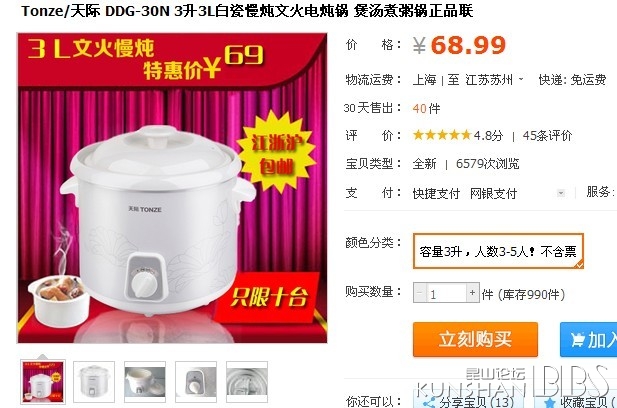Expand the payment methods dropdown arrow
This screenshot has width=617, height=408.
561,193
